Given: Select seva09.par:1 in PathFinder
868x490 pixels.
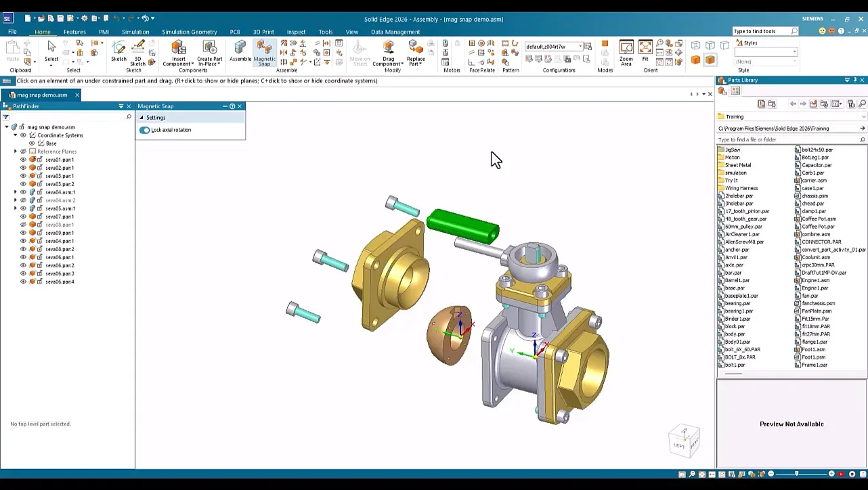Looking at the screenshot, I should [x=60, y=233].
